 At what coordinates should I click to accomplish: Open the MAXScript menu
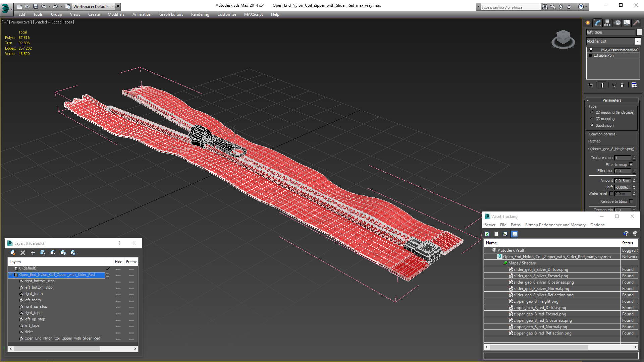click(254, 14)
